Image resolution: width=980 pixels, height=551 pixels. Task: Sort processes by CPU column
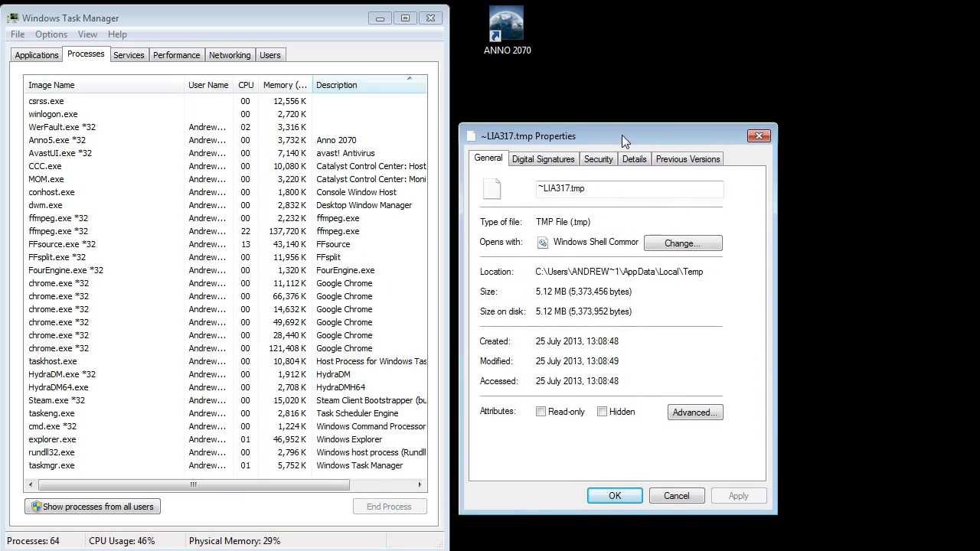coord(246,85)
